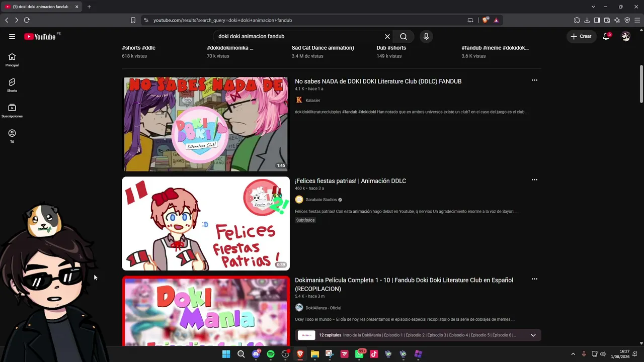644x362 pixels.
Task: Visit the Kalasier channel
Action: pyautogui.click(x=312, y=100)
